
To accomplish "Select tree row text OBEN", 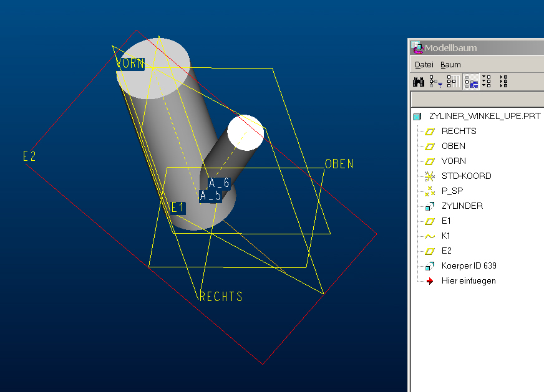I will point(453,146).
